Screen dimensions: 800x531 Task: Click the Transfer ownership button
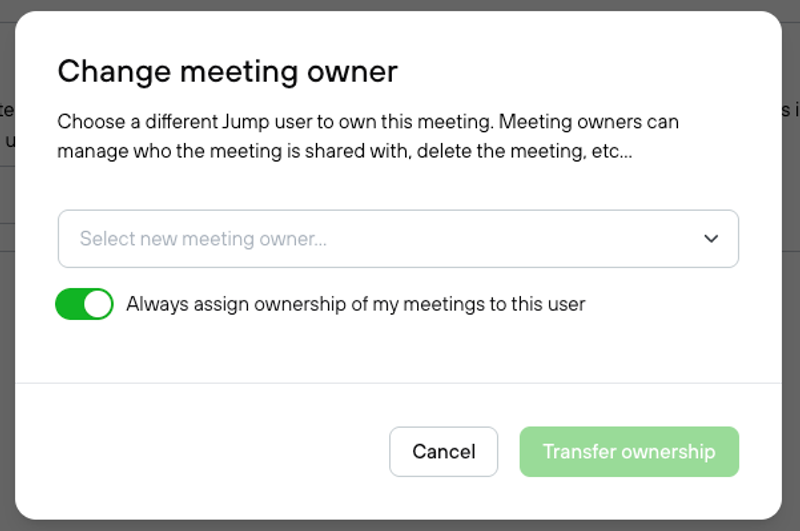click(629, 452)
